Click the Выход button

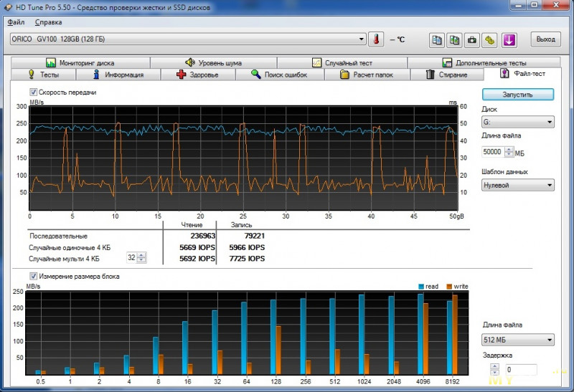click(x=545, y=39)
